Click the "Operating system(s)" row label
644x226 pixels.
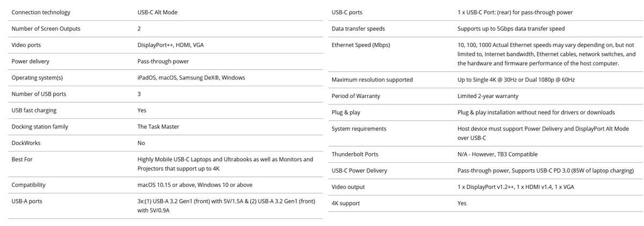click(37, 78)
